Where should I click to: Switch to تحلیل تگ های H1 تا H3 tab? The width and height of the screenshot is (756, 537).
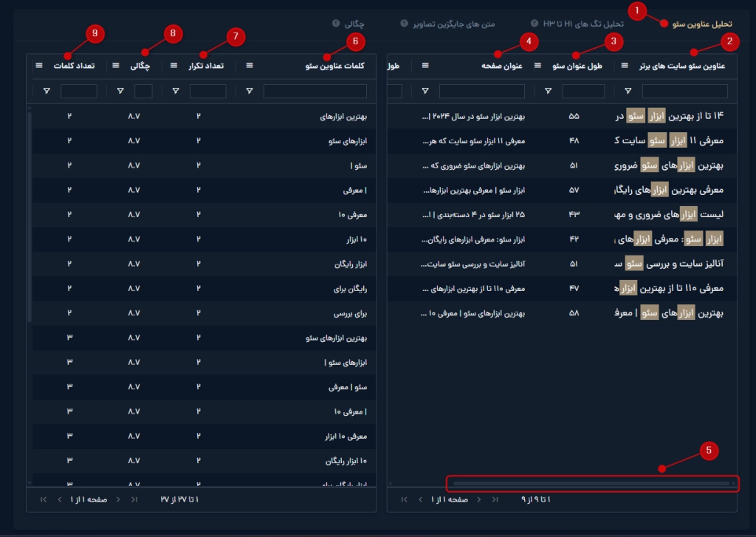(583, 24)
